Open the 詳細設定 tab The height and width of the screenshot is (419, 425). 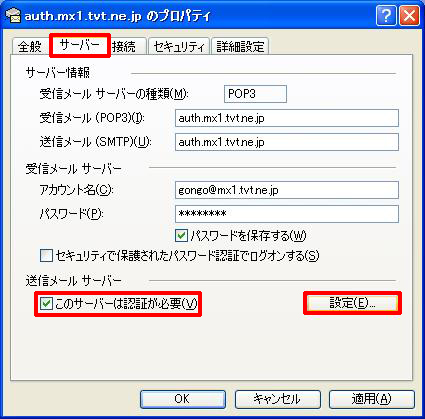point(240,46)
